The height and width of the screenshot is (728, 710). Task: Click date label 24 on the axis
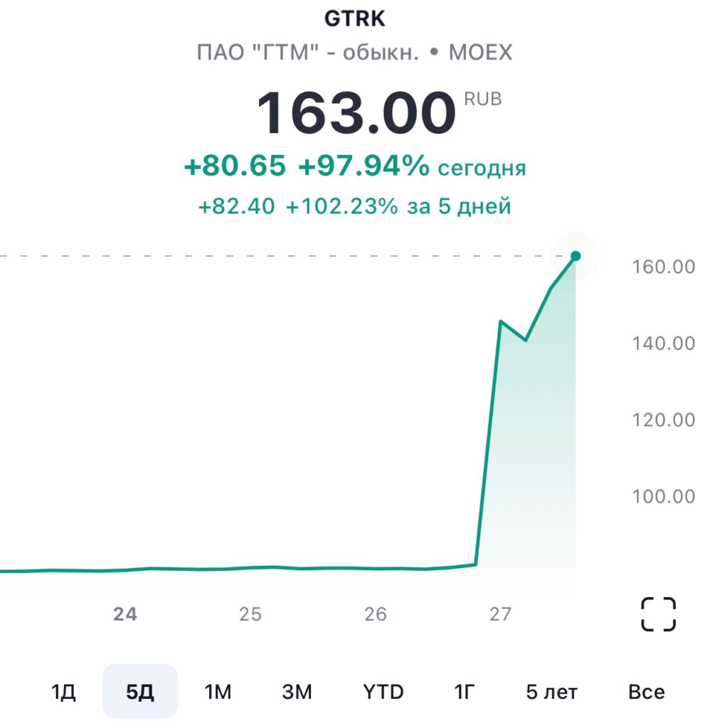(x=125, y=614)
